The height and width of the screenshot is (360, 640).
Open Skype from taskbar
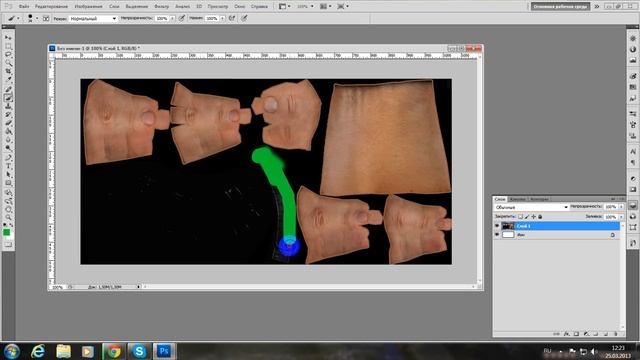139,351
